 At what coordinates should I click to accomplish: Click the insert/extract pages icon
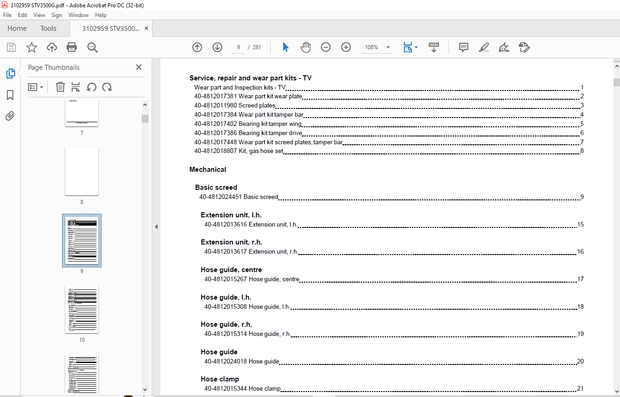tap(76, 87)
